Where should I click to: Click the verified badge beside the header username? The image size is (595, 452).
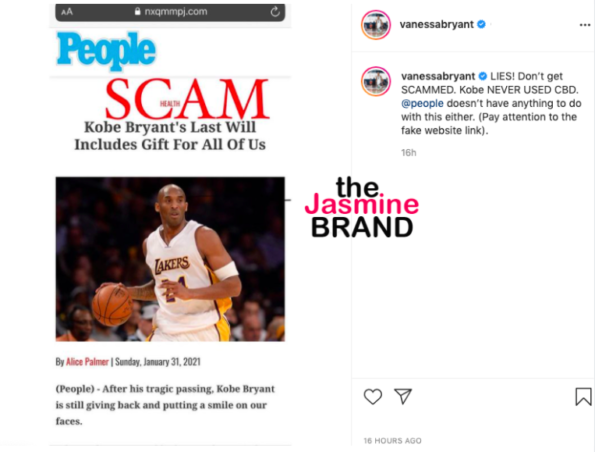pos(481,24)
